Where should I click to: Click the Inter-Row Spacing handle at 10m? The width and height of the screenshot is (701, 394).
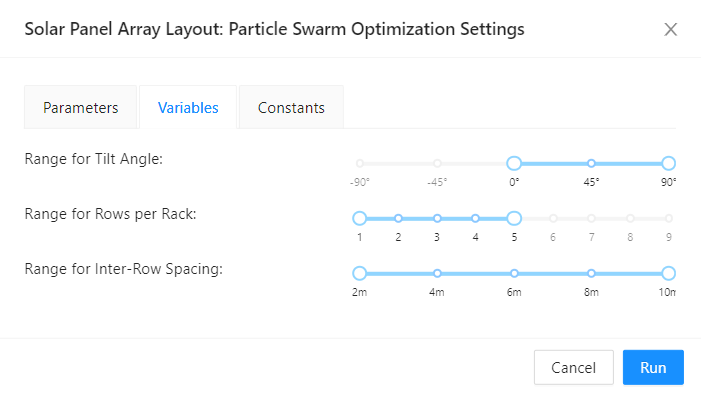click(x=668, y=273)
